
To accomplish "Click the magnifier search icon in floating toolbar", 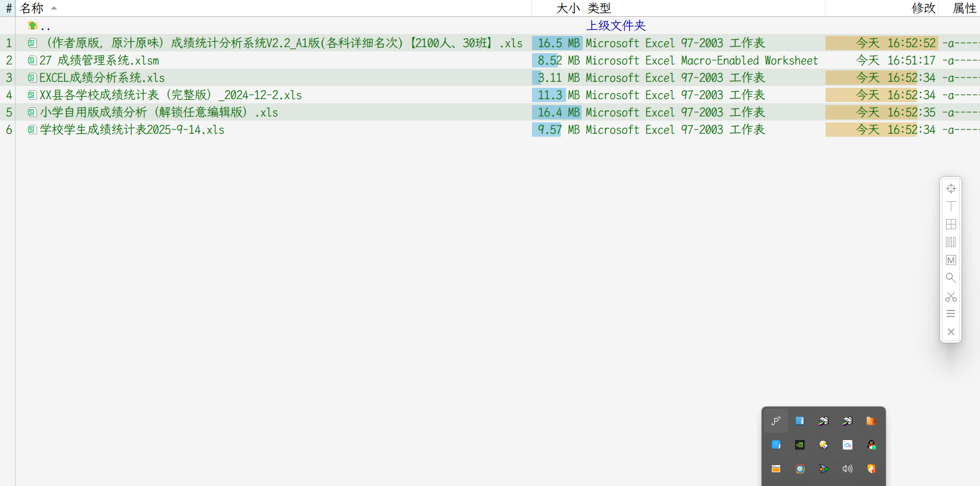I will point(951,278).
